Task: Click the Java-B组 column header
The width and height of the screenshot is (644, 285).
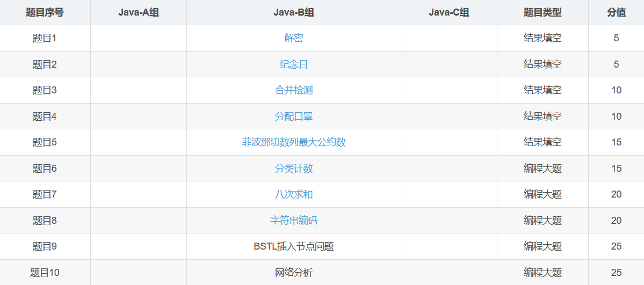Action: pyautogui.click(x=294, y=12)
